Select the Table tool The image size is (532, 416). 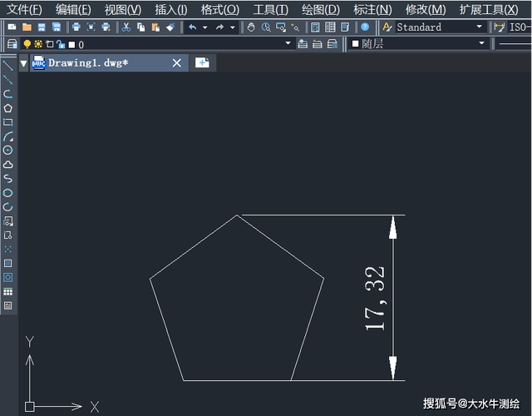click(x=7, y=292)
